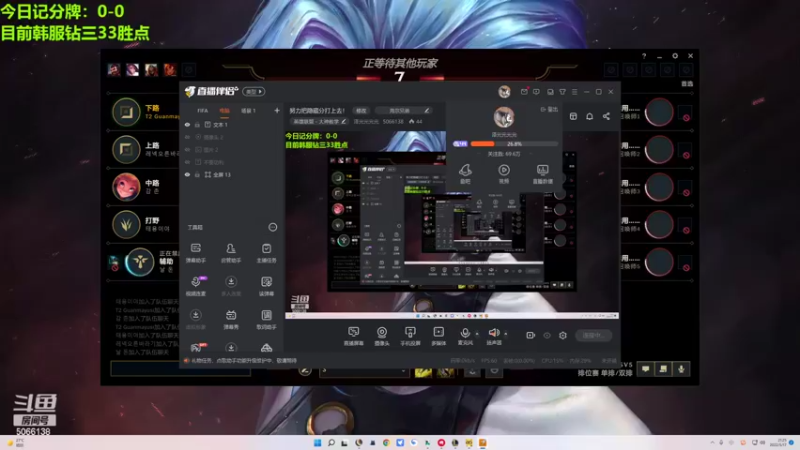
Task: Add 多媒体 multimedia source
Action: coord(439,336)
